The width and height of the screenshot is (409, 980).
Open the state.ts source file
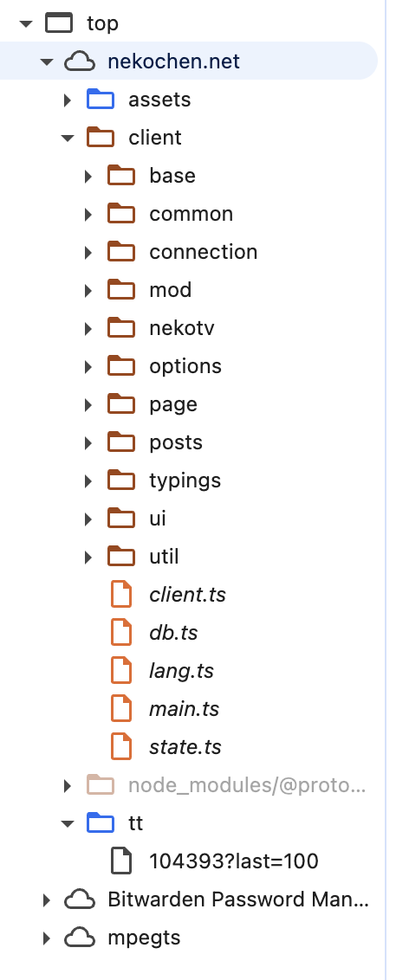(x=185, y=747)
